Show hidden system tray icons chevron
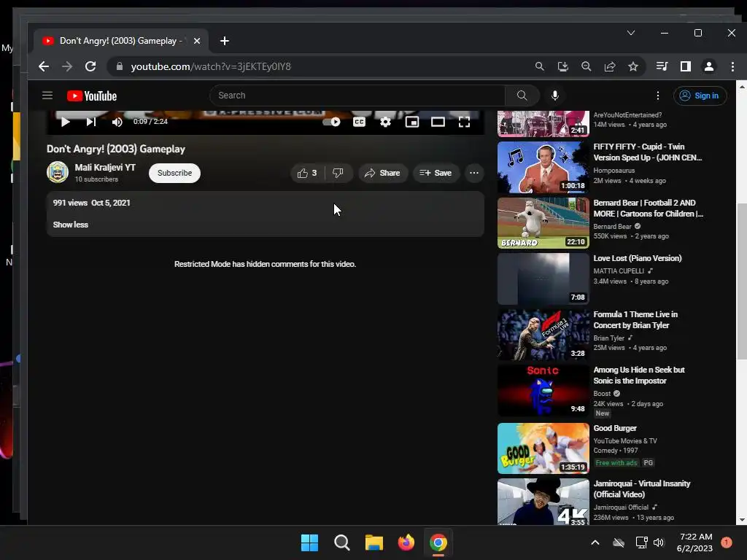This screenshot has width=747, height=560. pos(595,542)
